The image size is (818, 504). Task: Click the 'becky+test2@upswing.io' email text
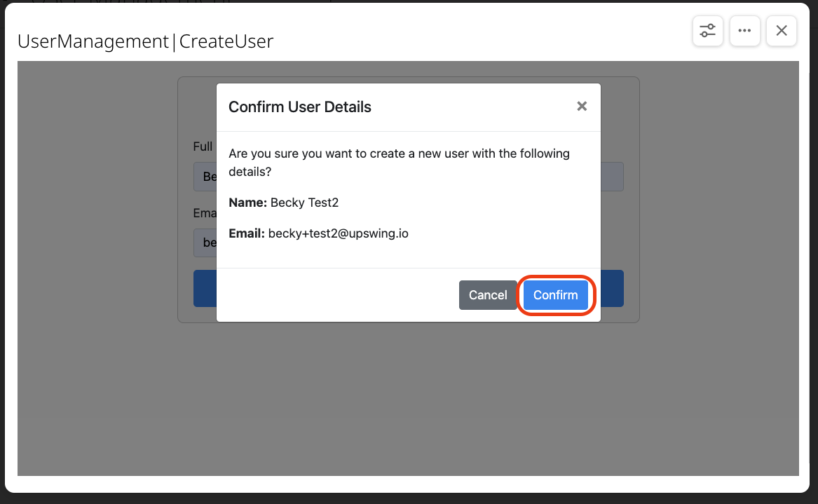(x=338, y=233)
